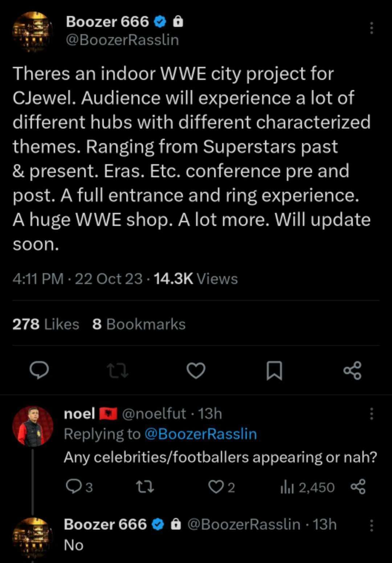
Task: Like noel's reply about footballers
Action: point(217,487)
